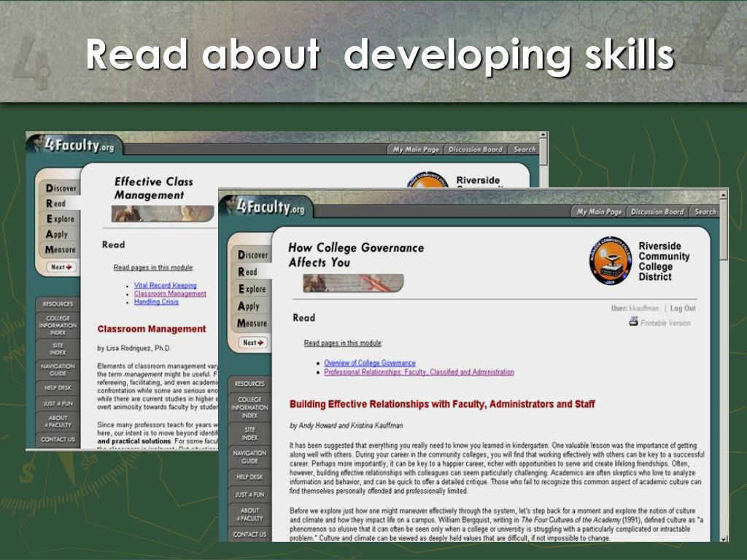Select Measure in back window module menu
Screen dimensions: 747x560
pyautogui.click(x=61, y=249)
